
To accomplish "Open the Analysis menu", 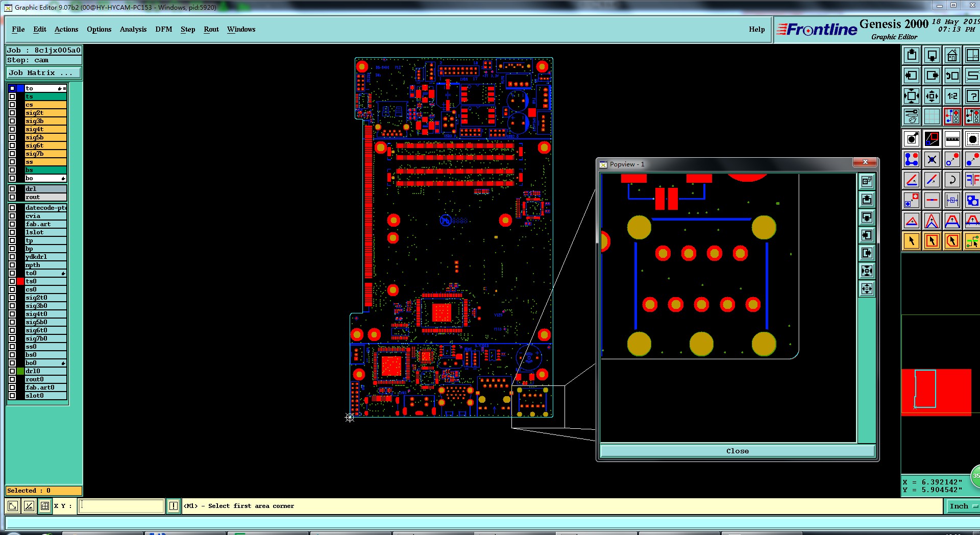I will click(x=133, y=29).
